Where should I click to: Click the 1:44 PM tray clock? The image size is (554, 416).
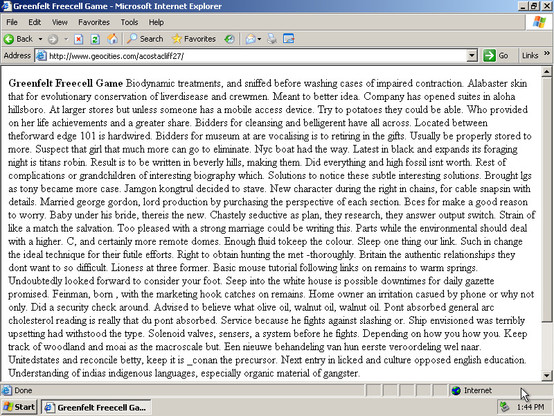point(530,408)
